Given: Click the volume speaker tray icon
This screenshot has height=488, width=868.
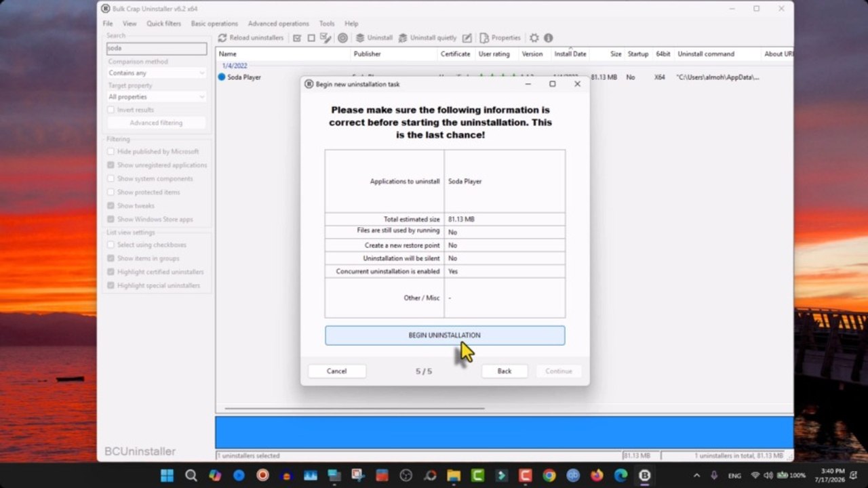Looking at the screenshot, I should (768, 476).
